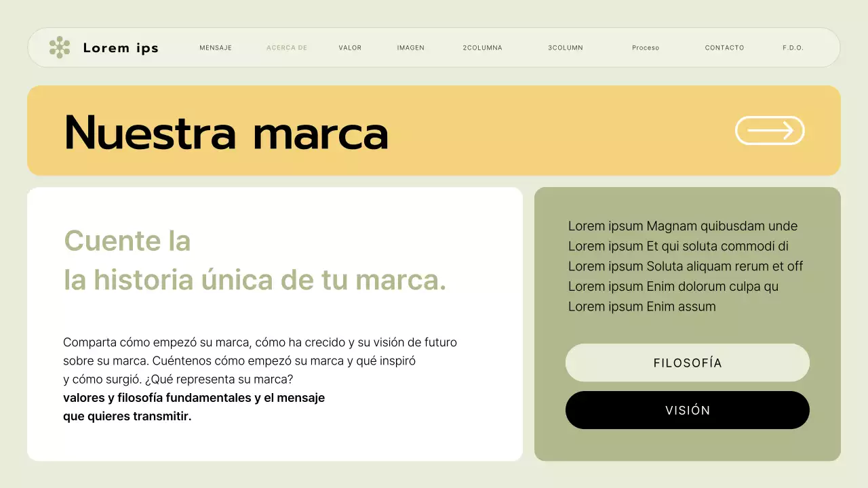Click CONTACTO in the navigation

click(724, 47)
